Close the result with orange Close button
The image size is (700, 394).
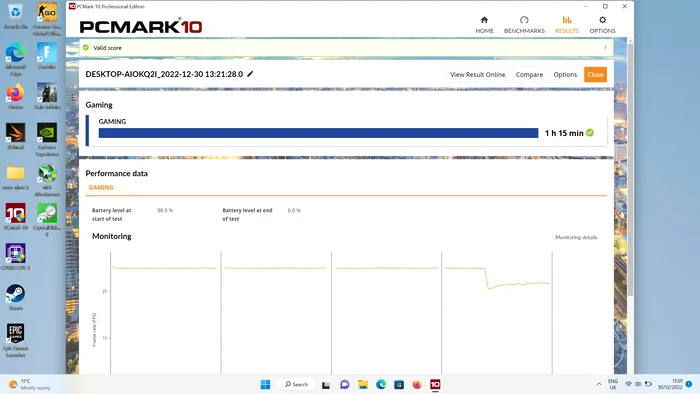595,75
